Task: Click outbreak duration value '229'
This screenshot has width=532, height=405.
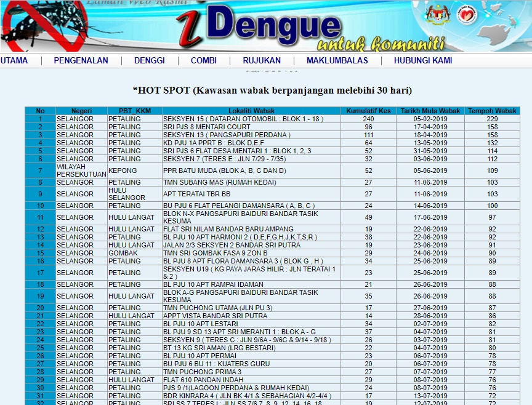Action: [x=493, y=119]
